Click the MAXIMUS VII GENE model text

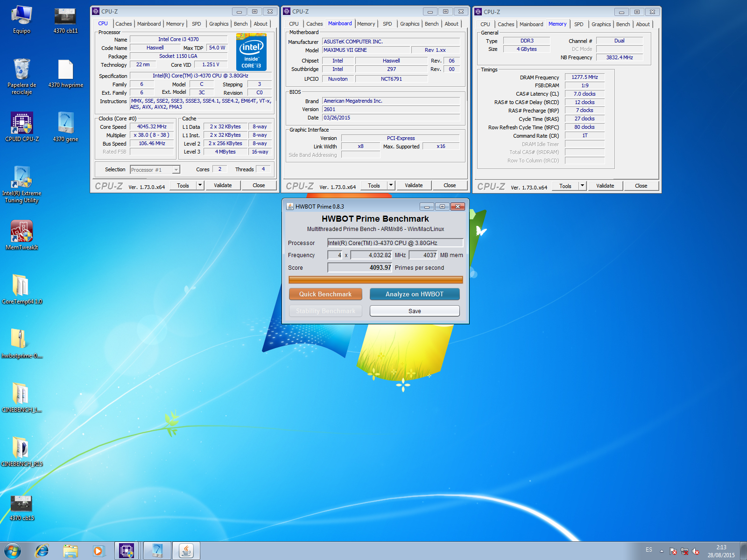tap(345, 50)
